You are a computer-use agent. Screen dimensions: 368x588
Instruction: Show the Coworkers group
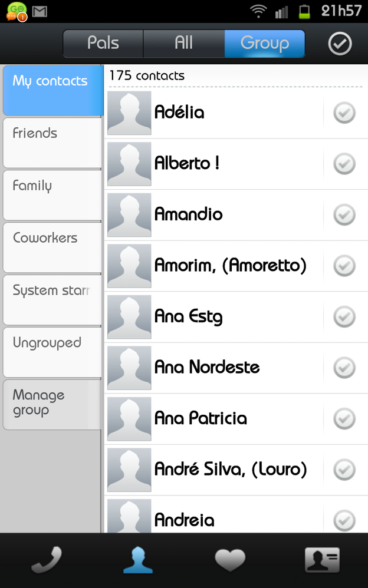[52, 247]
